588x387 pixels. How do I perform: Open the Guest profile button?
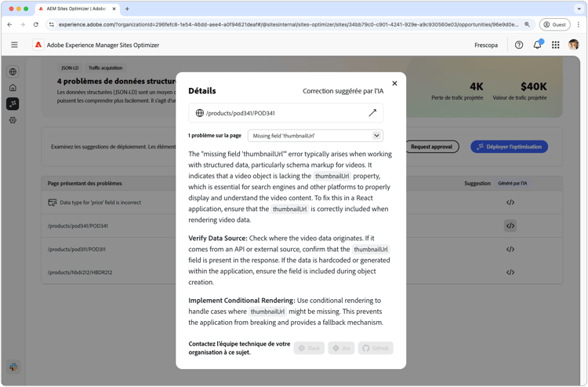pyautogui.click(x=554, y=25)
